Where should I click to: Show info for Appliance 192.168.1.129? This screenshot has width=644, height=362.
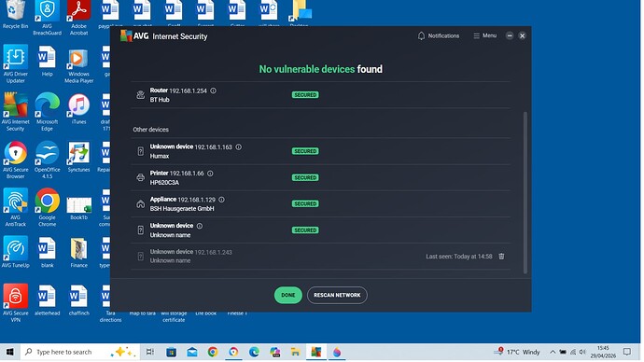(x=222, y=200)
